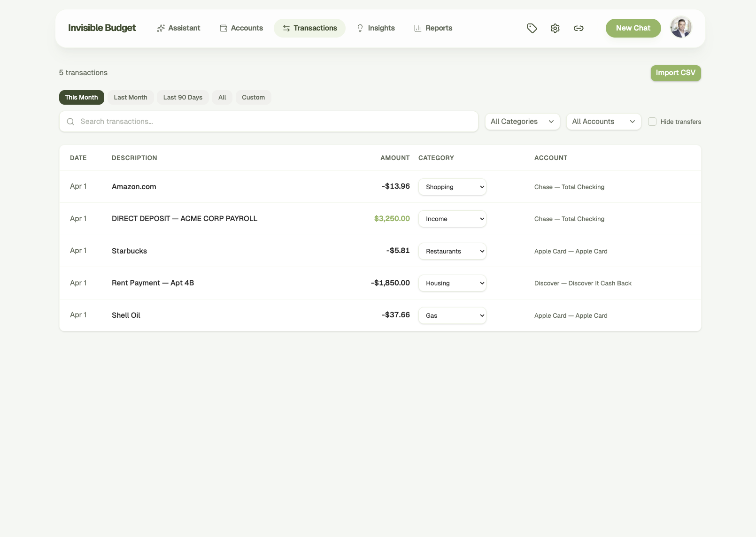Open the All Accounts dropdown
This screenshot has height=537, width=756.
(603, 121)
